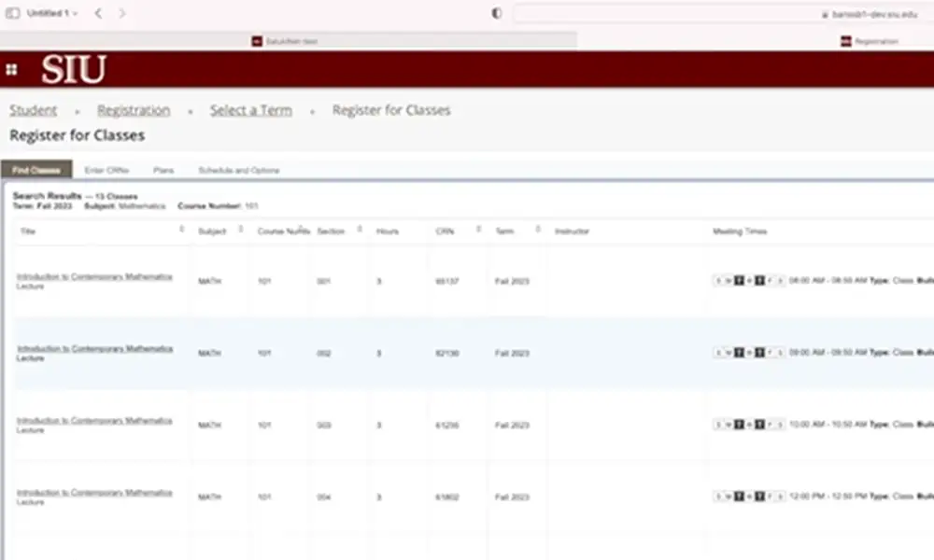Viewport: 934px width, 560px height.
Task: Click the Registration bookmark icon
Action: tap(846, 40)
